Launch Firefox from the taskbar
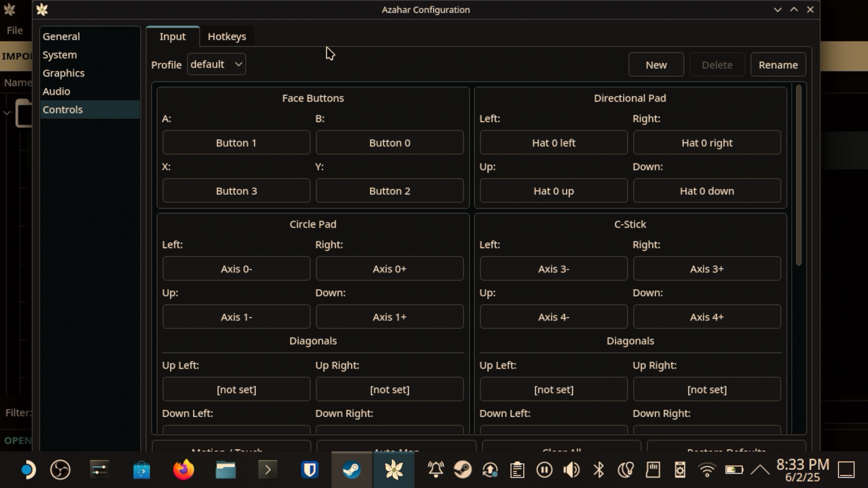This screenshot has height=488, width=868. (x=184, y=470)
